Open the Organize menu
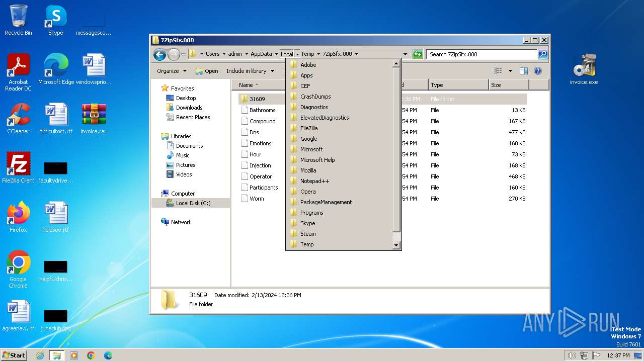This screenshot has height=362, width=644. pos(172,71)
